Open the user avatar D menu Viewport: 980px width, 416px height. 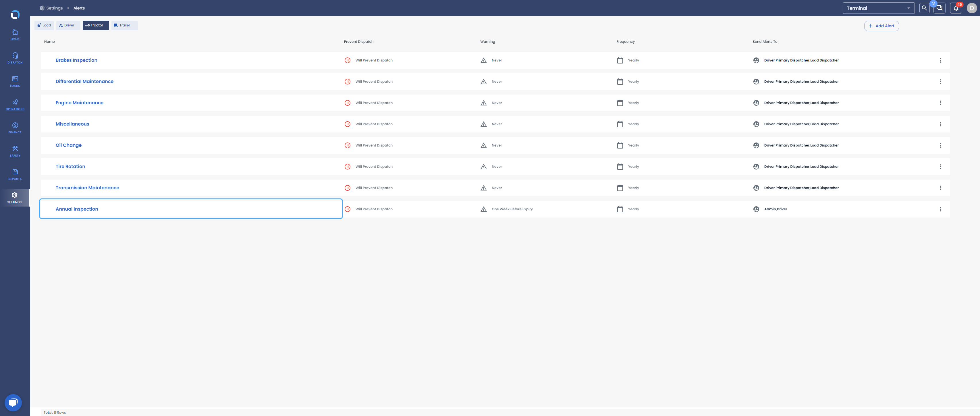[x=972, y=8]
